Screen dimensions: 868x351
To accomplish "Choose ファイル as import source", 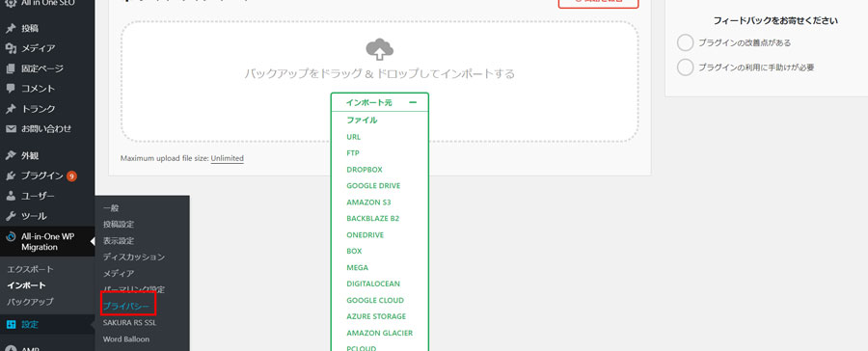I will (362, 121).
